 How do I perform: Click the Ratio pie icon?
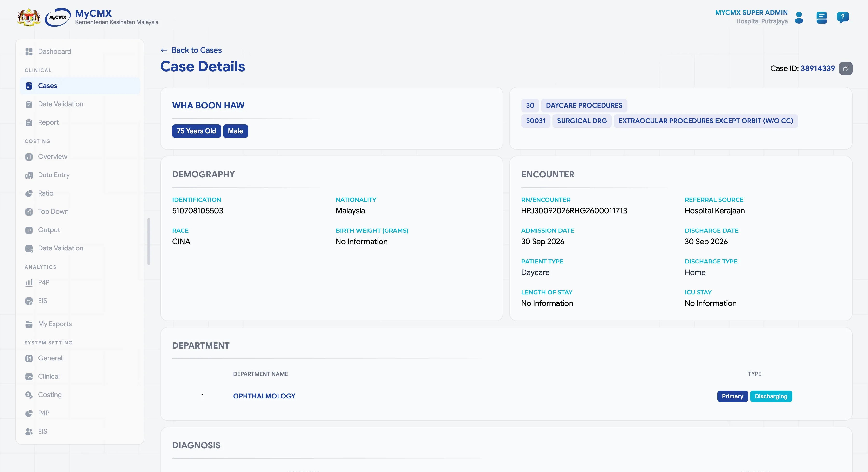point(29,193)
